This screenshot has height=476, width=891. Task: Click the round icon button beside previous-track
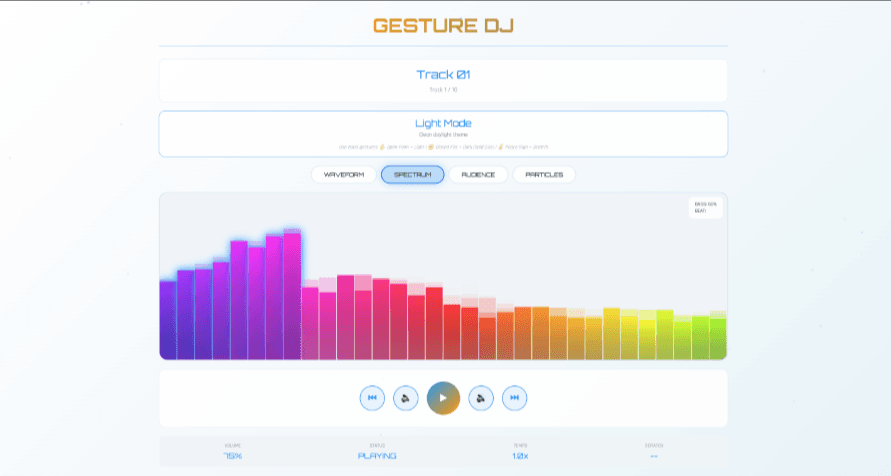(406, 398)
